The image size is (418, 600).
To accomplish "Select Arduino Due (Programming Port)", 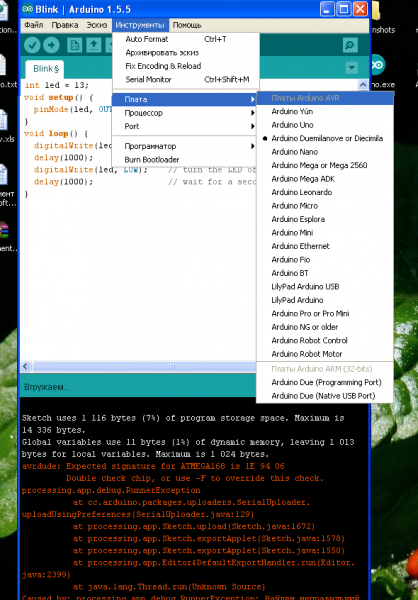I will 325,382.
